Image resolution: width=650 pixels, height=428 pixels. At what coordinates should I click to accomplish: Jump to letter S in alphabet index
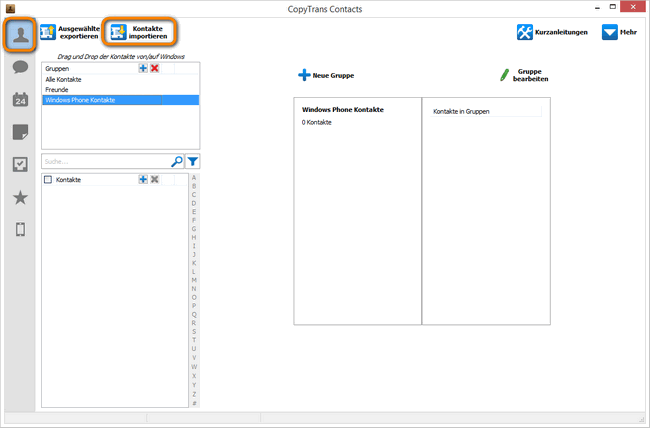(x=194, y=331)
